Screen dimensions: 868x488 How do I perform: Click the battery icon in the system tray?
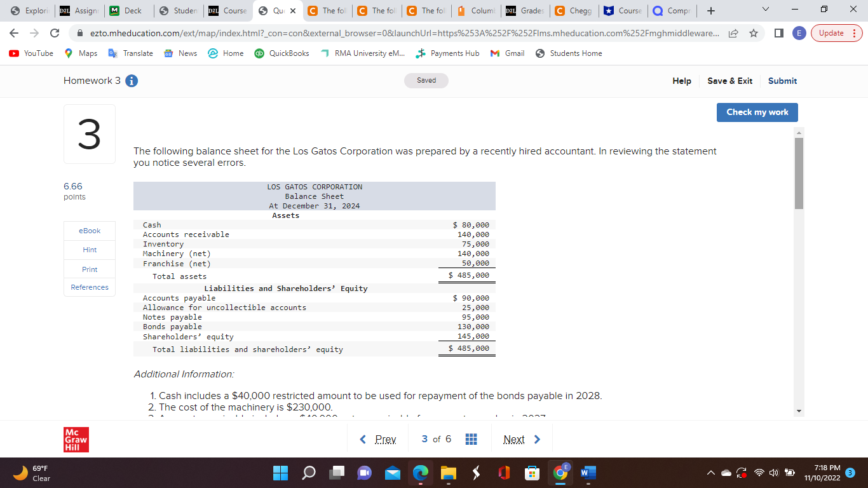pos(789,473)
